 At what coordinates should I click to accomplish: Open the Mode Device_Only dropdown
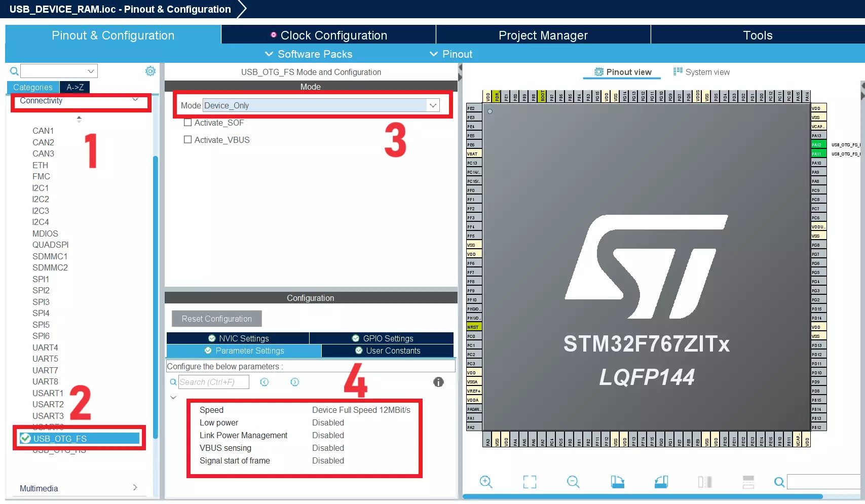(321, 105)
